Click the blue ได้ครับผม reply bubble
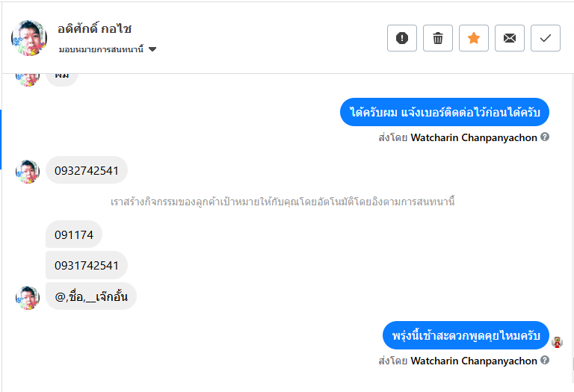This screenshot has width=574, height=392. click(445, 112)
